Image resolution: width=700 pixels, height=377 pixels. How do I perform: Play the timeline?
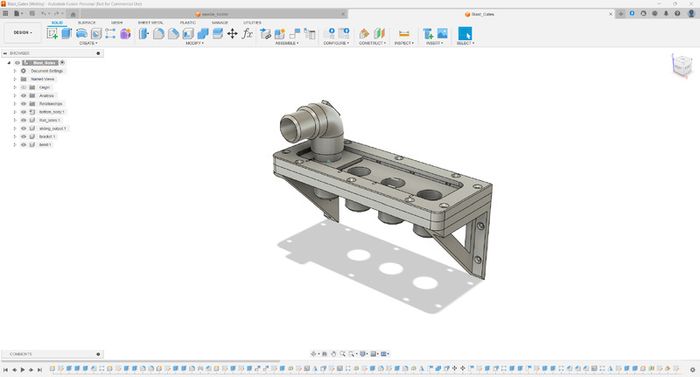[x=22, y=369]
